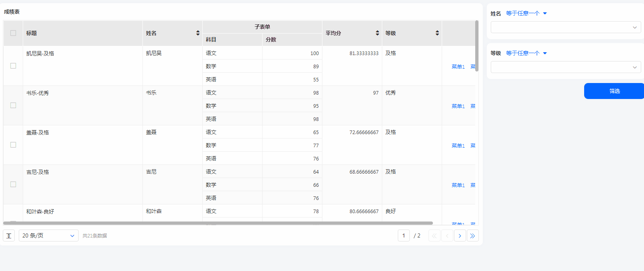The image size is (644, 271).
Task: Click the sort icon in 等级 column header
Action: point(437,33)
